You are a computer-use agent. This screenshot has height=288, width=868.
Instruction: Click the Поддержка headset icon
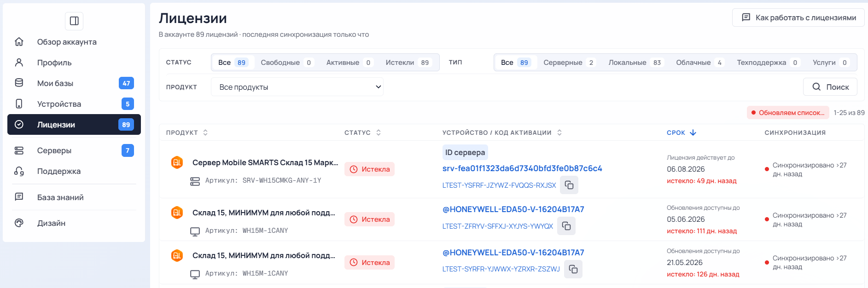[19, 171]
